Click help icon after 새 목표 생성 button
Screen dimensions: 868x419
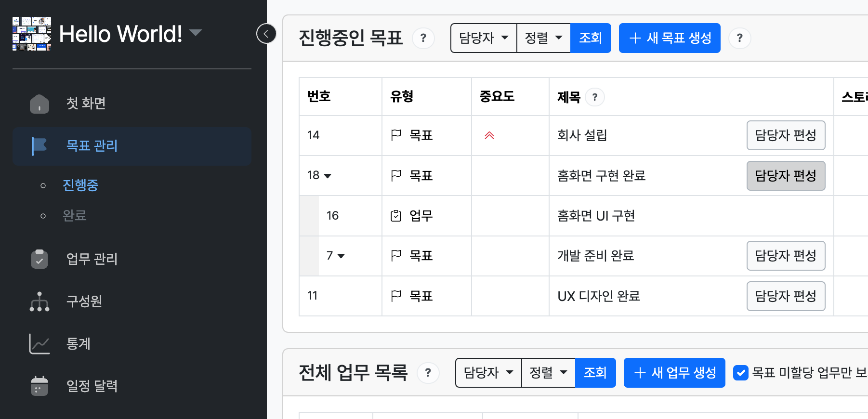click(x=739, y=38)
